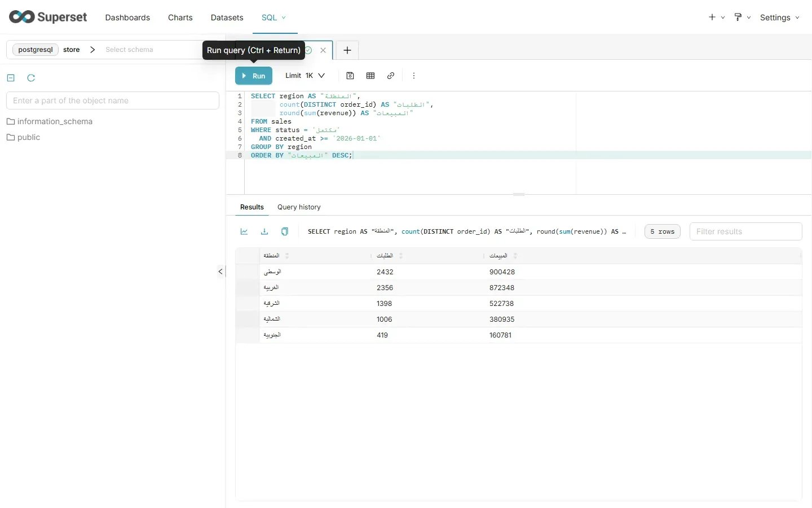
Task: Open the Settings dropdown
Action: (x=780, y=17)
